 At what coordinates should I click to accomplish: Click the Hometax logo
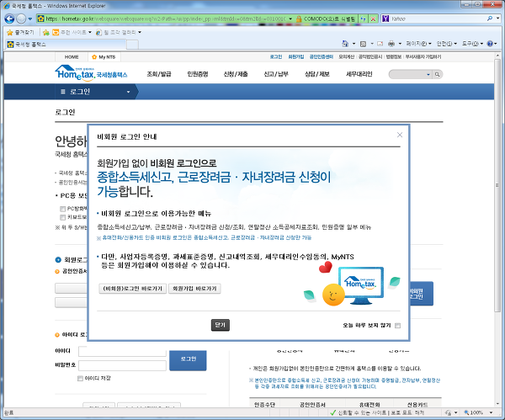point(91,73)
